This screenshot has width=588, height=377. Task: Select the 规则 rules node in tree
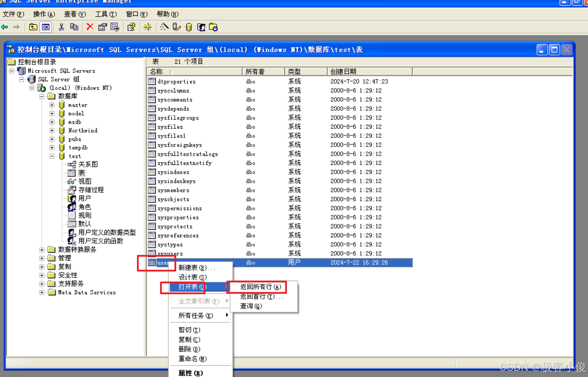[x=85, y=215]
